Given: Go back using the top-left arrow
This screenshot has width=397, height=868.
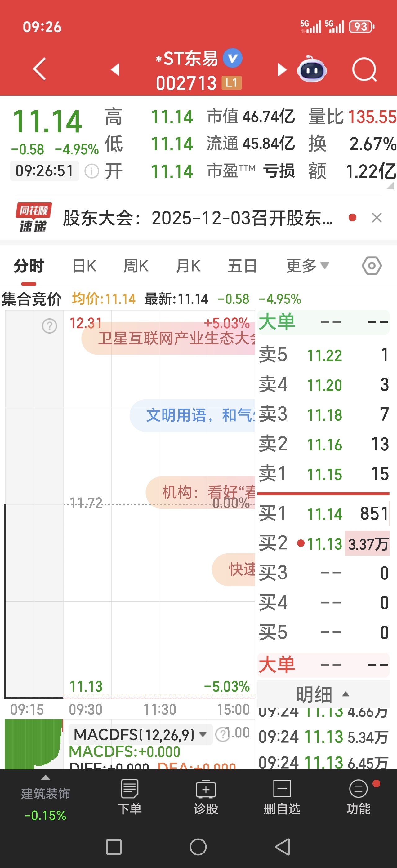Looking at the screenshot, I should (39, 69).
